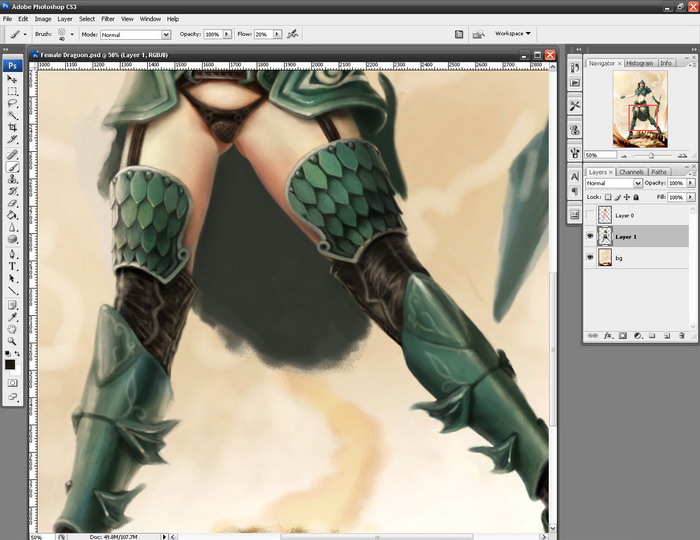Screen dimensions: 700x540
Task: Create a new group button
Action: (x=652, y=336)
